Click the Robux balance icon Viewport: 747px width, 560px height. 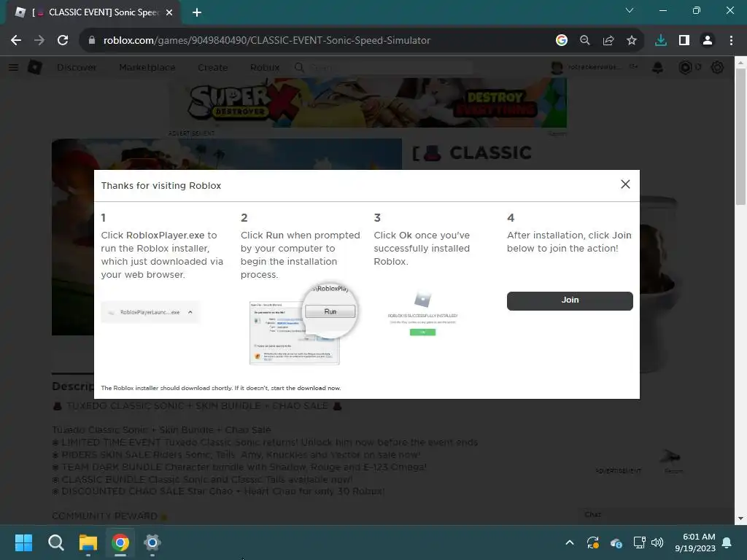coord(685,68)
